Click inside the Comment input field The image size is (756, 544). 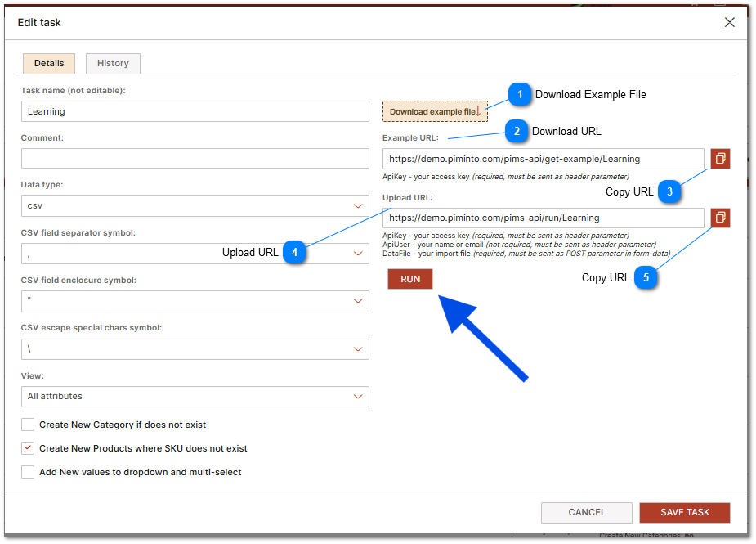click(x=195, y=158)
